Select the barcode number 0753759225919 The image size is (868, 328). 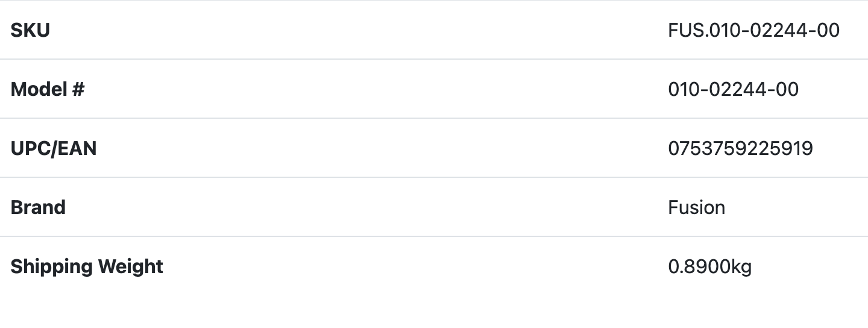point(740,148)
